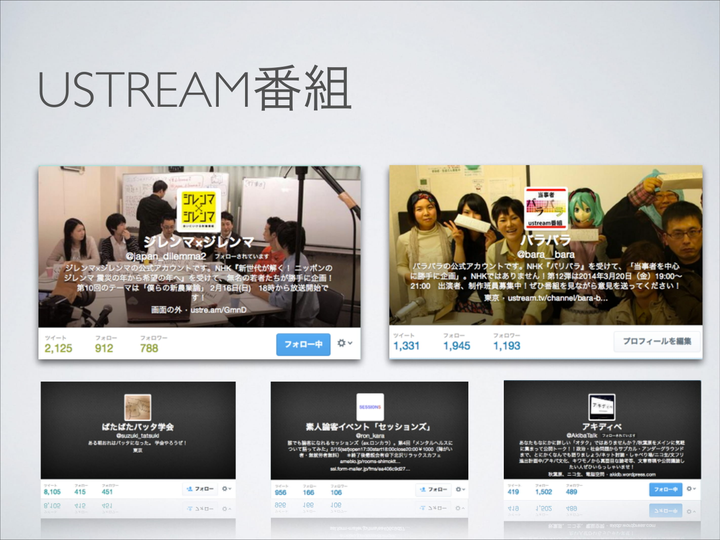Open the 415 following count
The image size is (720, 540).
(x=80, y=492)
